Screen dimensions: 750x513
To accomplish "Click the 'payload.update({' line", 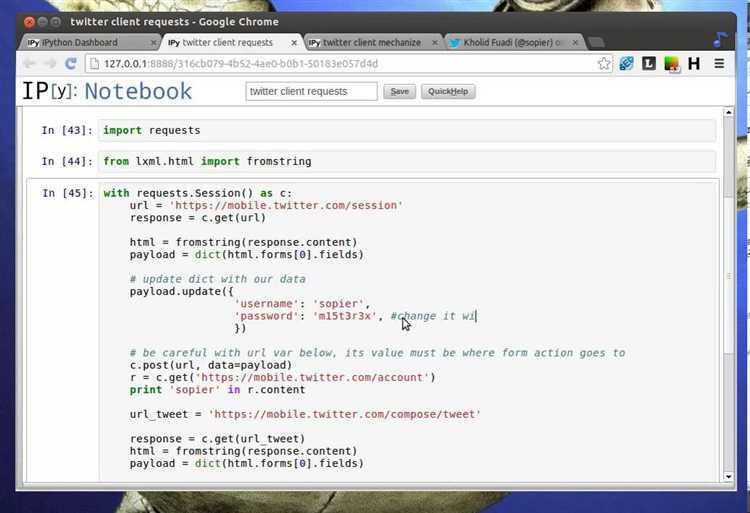I will pyautogui.click(x=182, y=292).
